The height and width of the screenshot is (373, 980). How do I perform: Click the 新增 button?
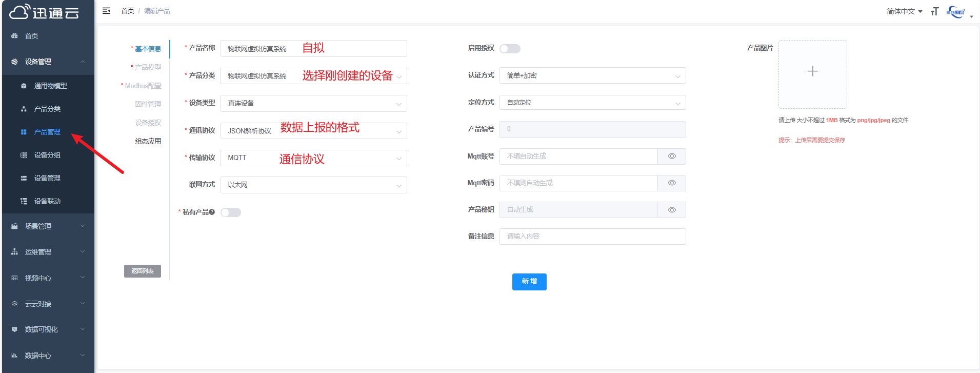529,282
